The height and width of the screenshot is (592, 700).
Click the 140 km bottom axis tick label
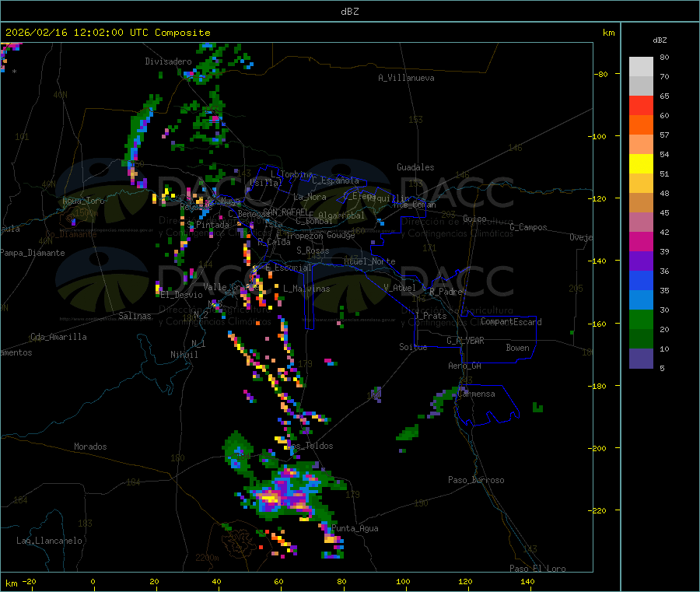[x=527, y=581]
